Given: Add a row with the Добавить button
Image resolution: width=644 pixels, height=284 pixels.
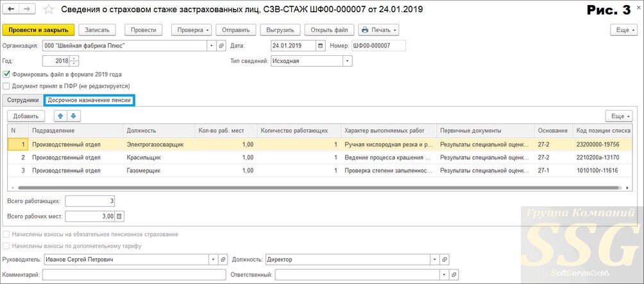Looking at the screenshot, I should click(x=26, y=116).
